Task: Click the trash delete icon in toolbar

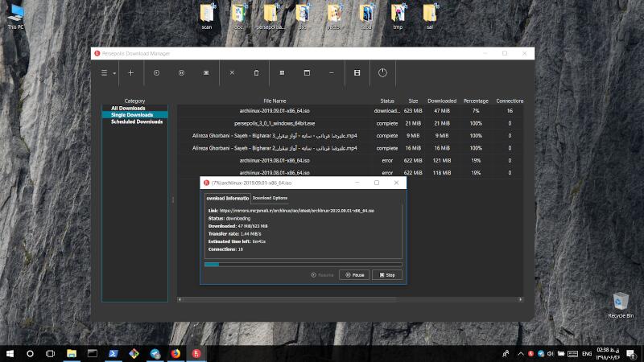Action: click(x=256, y=72)
